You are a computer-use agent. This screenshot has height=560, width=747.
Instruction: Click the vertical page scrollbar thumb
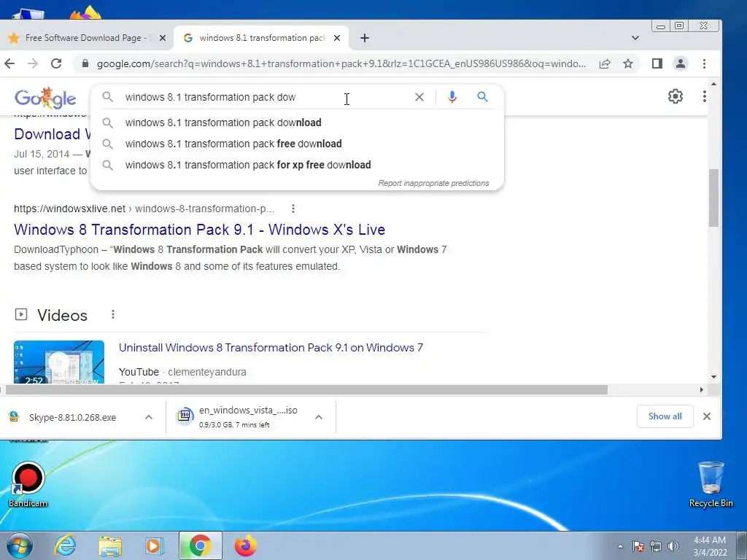pyautogui.click(x=713, y=198)
